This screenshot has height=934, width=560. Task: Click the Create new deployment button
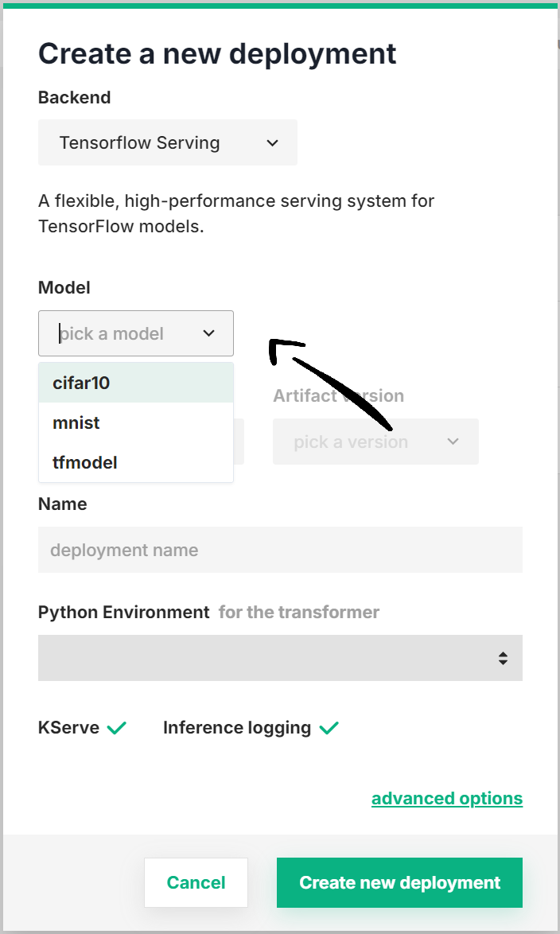(x=399, y=882)
